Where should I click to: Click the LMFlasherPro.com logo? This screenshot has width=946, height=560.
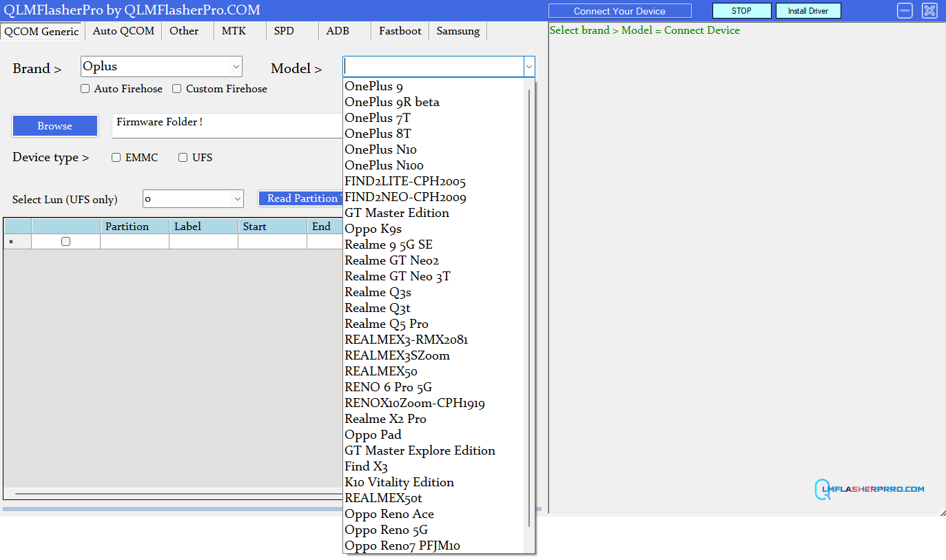[870, 489]
